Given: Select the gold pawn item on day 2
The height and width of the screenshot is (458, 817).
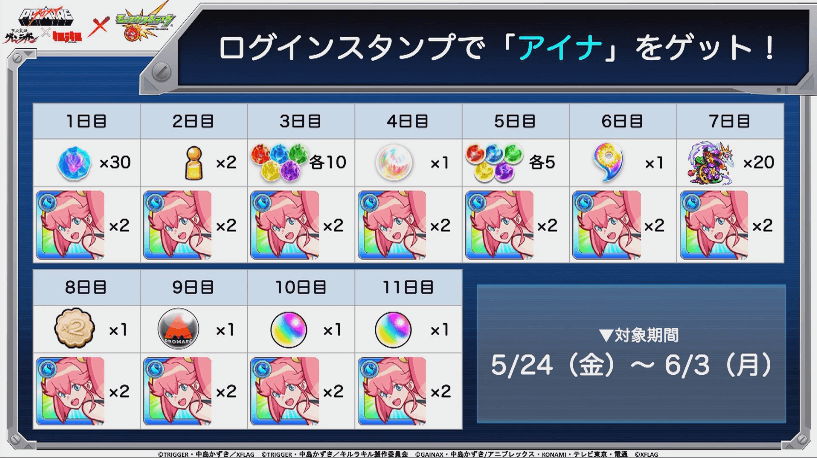Looking at the screenshot, I should [x=193, y=164].
